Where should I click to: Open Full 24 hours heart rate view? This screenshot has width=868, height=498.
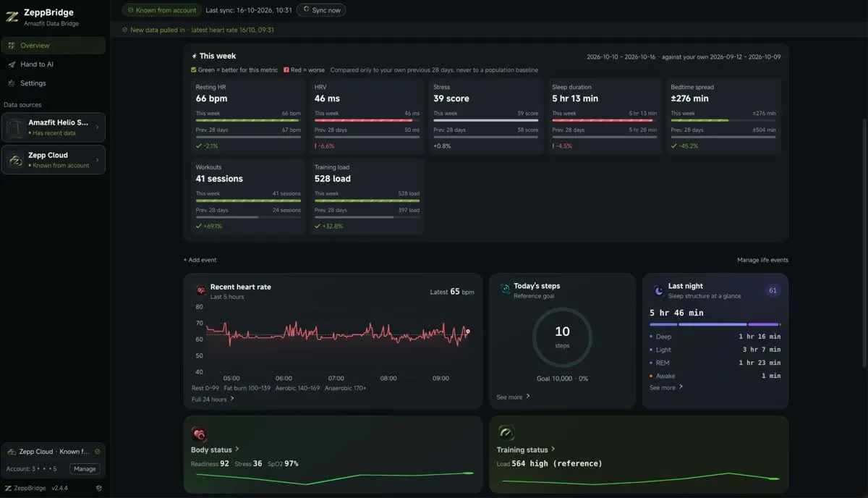pyautogui.click(x=213, y=399)
